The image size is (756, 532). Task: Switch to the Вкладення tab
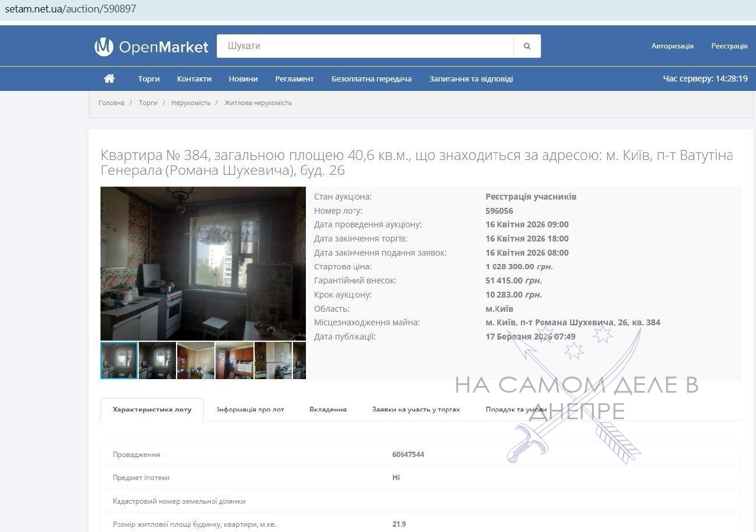[x=328, y=409]
